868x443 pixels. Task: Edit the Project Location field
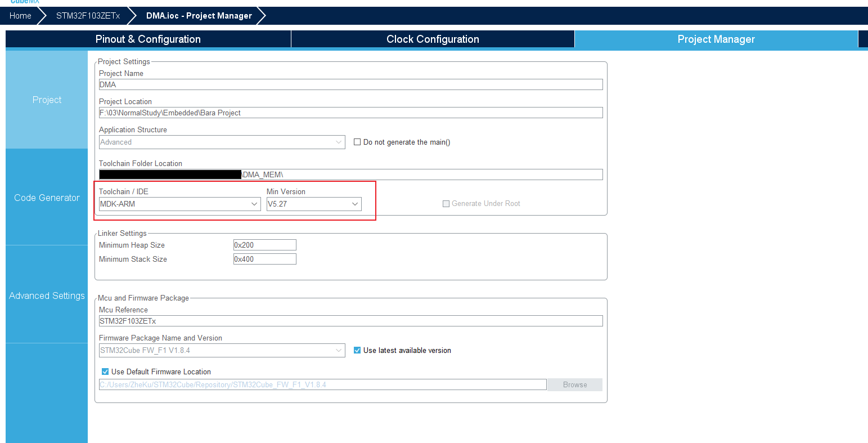pos(350,113)
